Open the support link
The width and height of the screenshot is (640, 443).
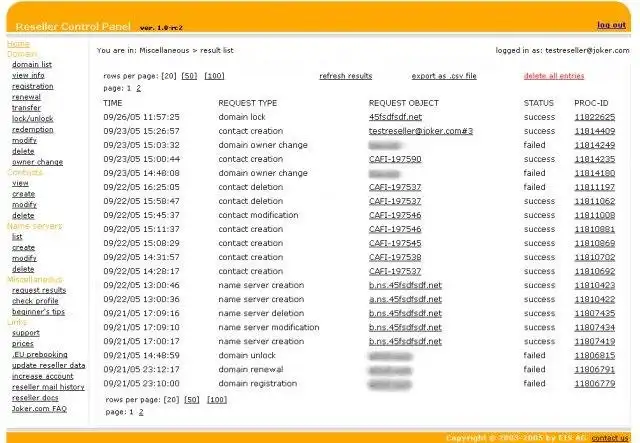(26, 333)
